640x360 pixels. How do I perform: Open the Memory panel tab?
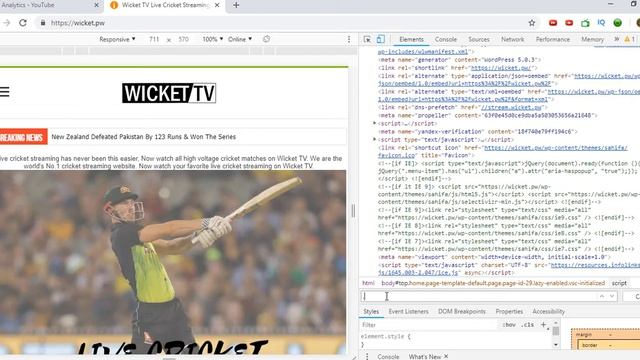pyautogui.click(x=592, y=40)
